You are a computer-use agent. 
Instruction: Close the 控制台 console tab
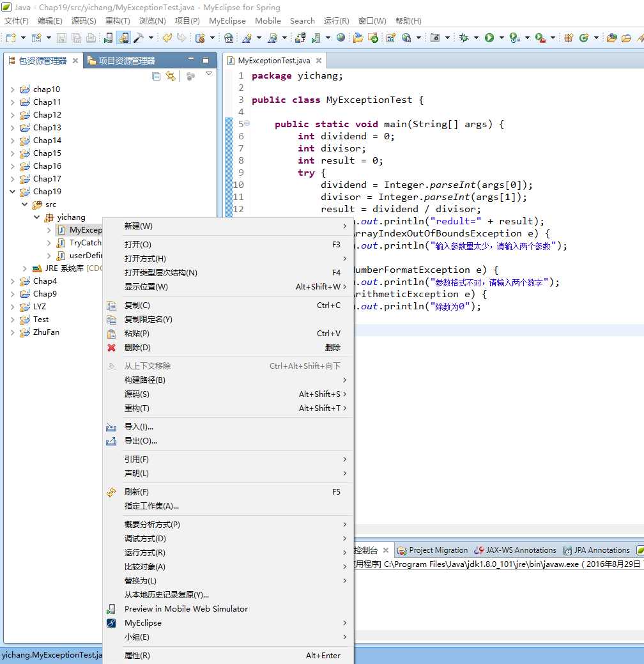386,550
